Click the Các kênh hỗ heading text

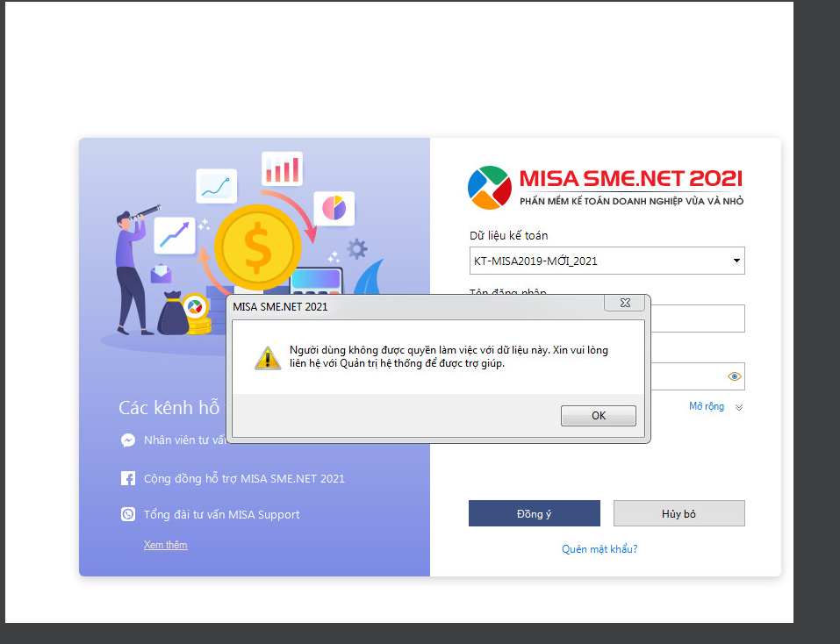169,408
